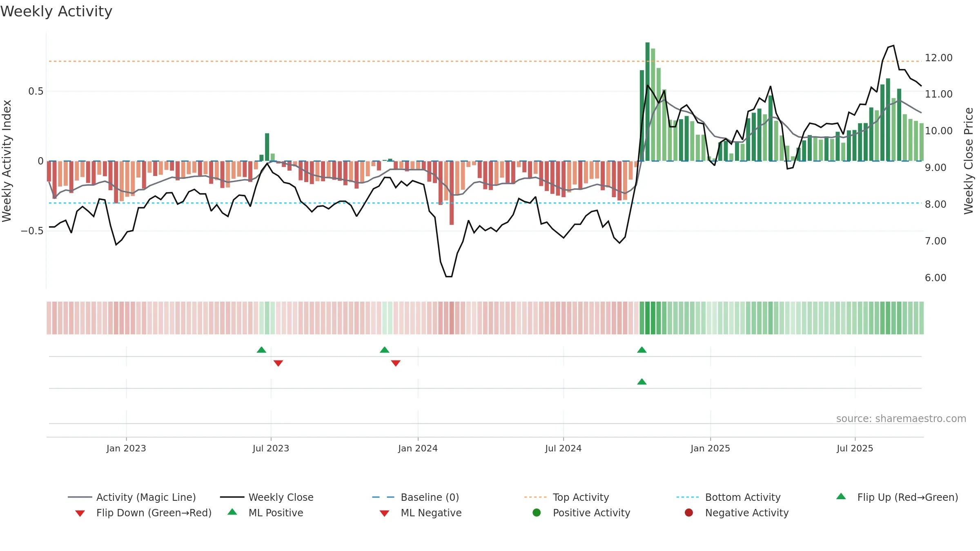Click the Jul 2023 x-axis label
This screenshot has width=980, height=551.
271,448
